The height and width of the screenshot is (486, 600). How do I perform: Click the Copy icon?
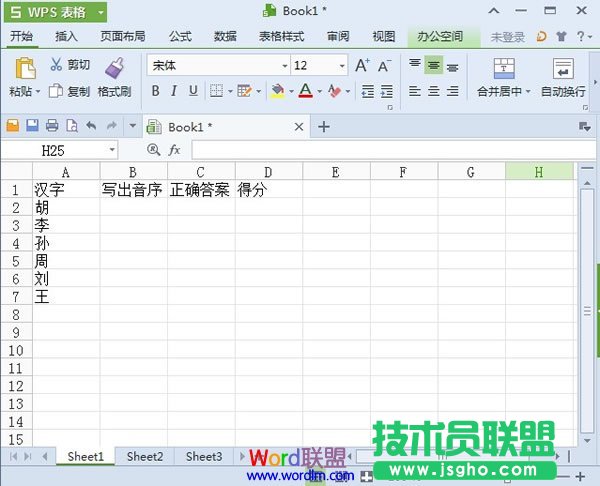click(56, 91)
